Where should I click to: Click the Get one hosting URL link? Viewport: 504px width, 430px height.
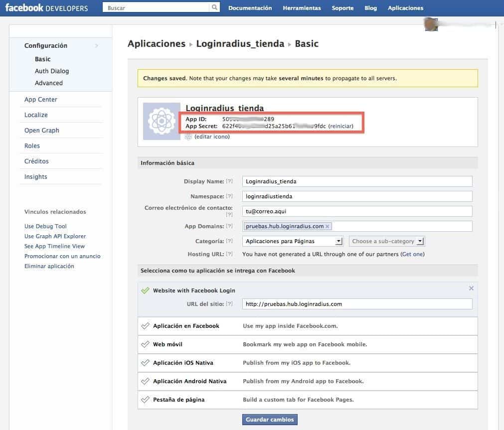412,254
